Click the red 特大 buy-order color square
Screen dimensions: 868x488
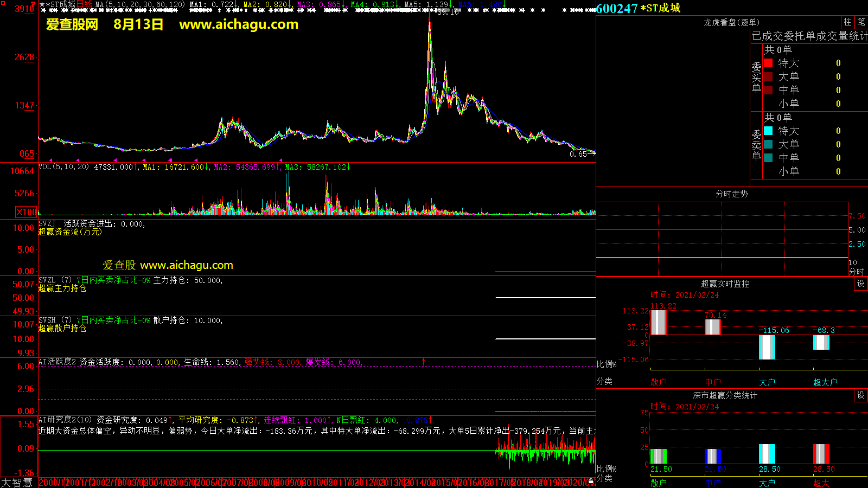click(768, 63)
